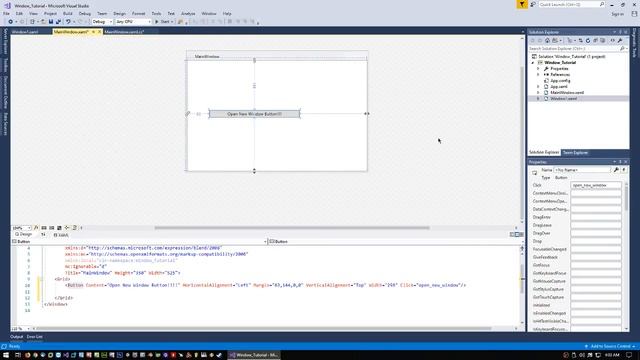Click the Solution Explorer Refresh icon
Viewport: 640px width, 360px height.
[x=588, y=40]
